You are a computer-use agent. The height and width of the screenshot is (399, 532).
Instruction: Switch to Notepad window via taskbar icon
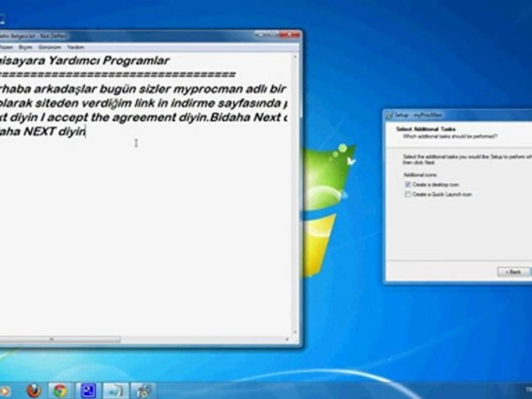(115, 391)
